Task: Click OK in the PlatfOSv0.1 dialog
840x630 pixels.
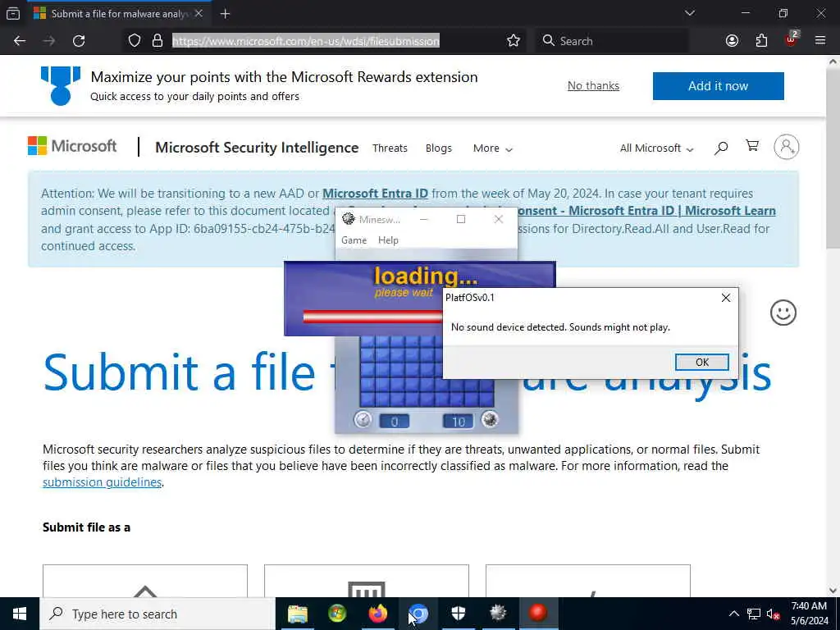Action: [701, 362]
